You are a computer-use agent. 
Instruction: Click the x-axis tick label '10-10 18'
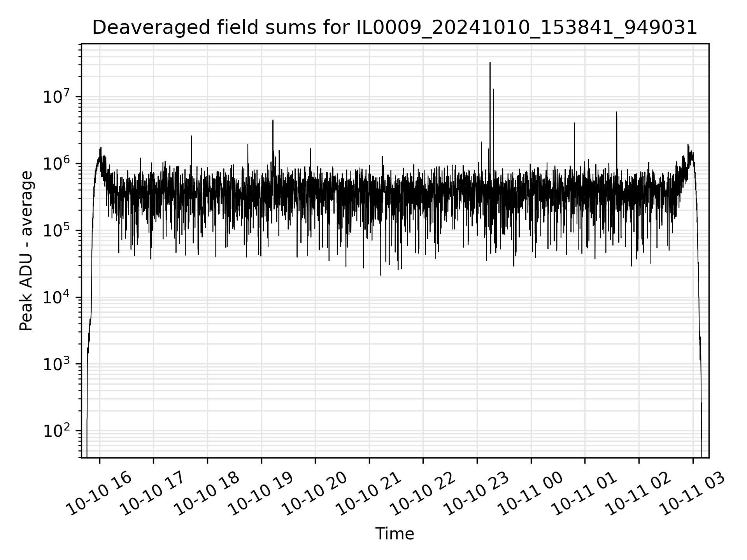[x=206, y=494]
